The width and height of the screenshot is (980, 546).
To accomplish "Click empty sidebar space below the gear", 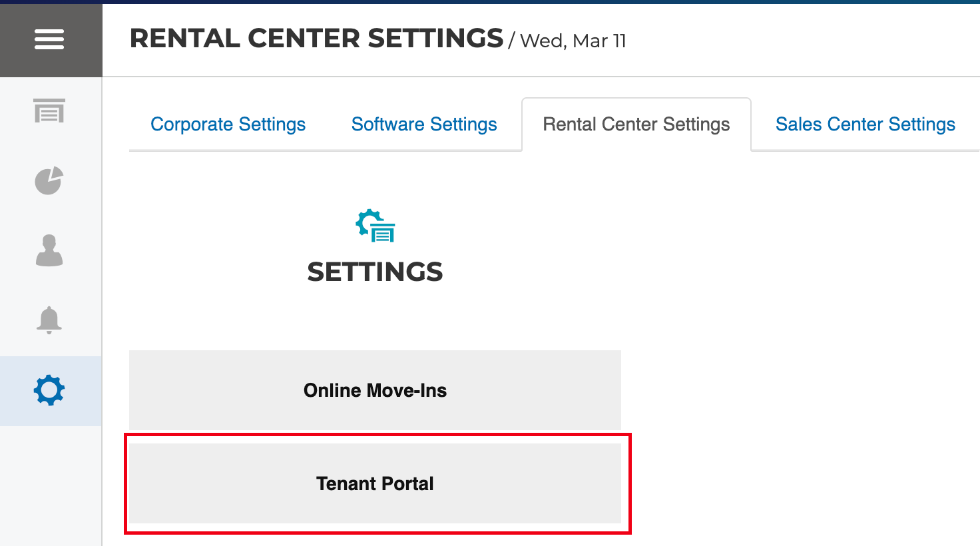I will 51,486.
